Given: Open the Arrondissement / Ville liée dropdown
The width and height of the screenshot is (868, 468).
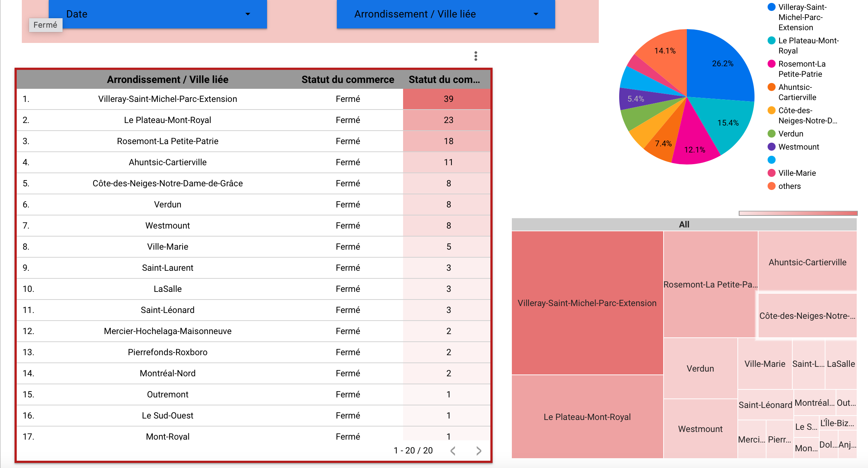Looking at the screenshot, I should pos(446,14).
